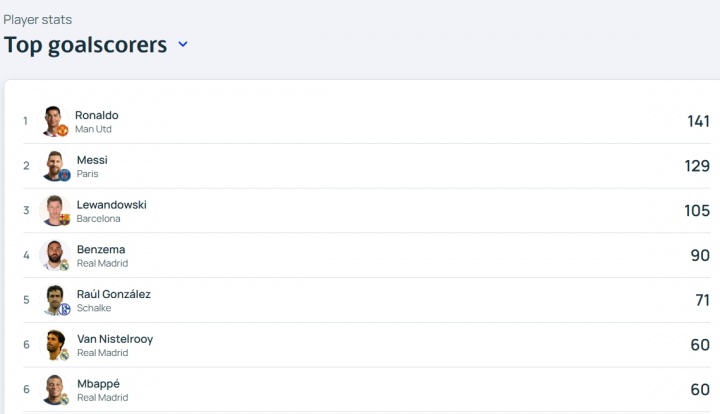Screen dimensions: 720x414
Task: Click Van Nistelrooy's player photo
Action: 54,344
